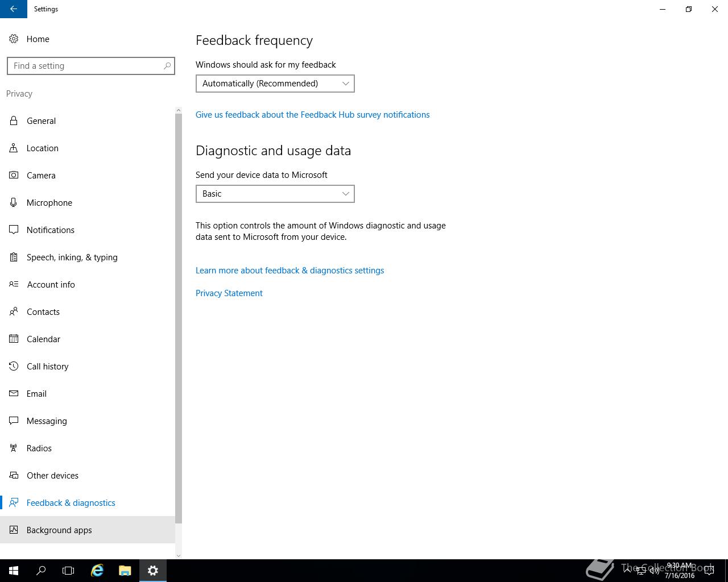Click the taskbar clock showing 7/16/2016
728x582 pixels.
point(679,571)
